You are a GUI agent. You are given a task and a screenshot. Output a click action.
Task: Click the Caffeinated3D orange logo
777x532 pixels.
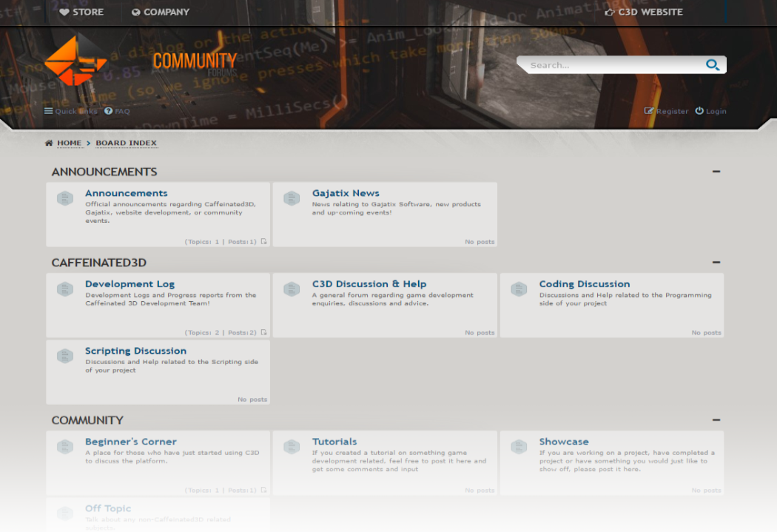pyautogui.click(x=75, y=61)
